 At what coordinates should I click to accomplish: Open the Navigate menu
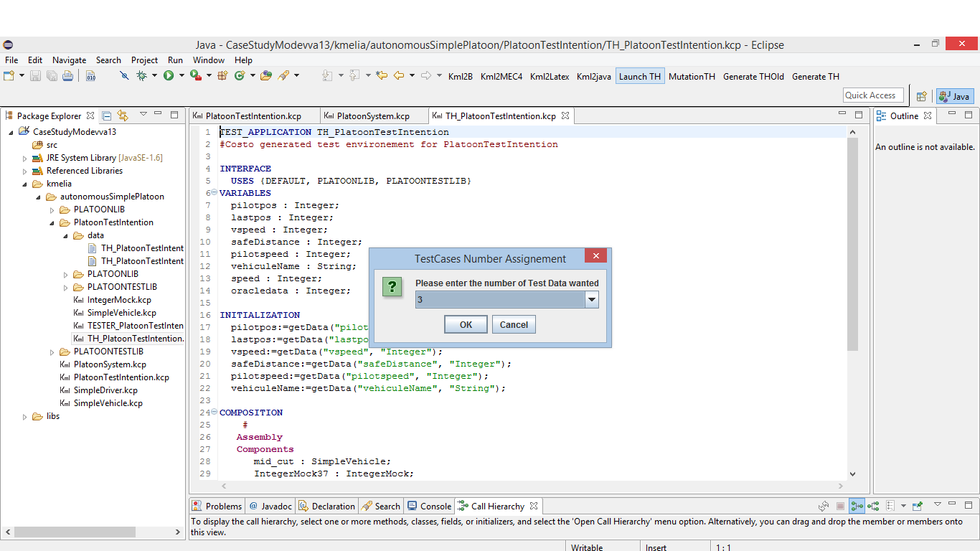(x=69, y=60)
